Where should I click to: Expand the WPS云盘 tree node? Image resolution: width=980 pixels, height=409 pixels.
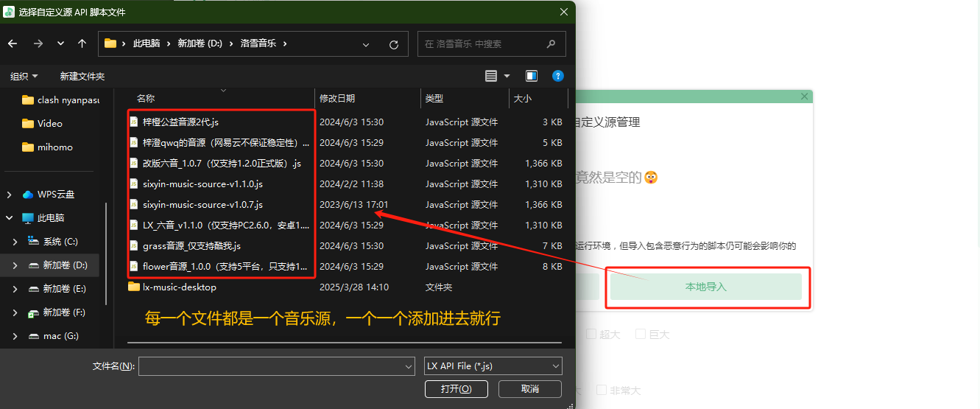[x=10, y=195]
